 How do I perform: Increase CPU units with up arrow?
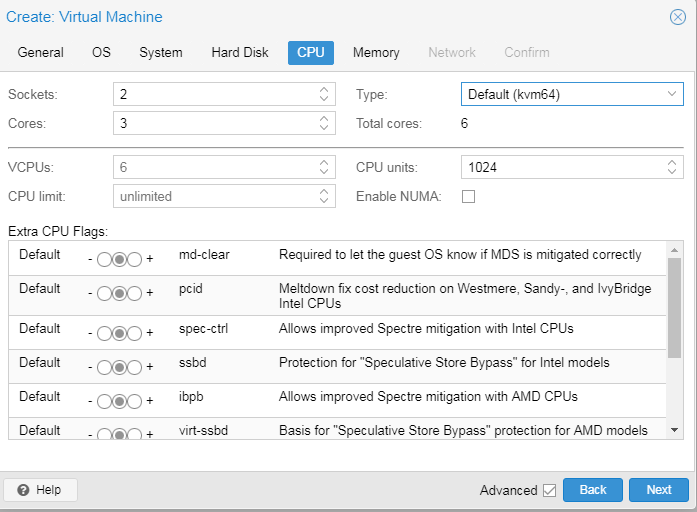click(672, 162)
